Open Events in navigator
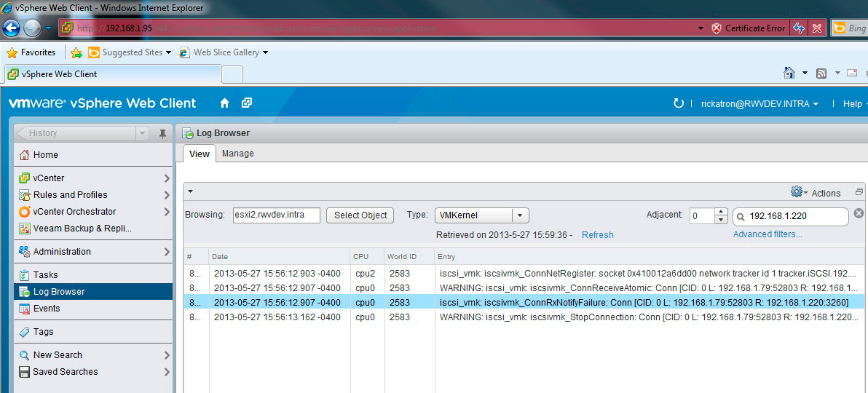The image size is (868, 393). point(93,309)
